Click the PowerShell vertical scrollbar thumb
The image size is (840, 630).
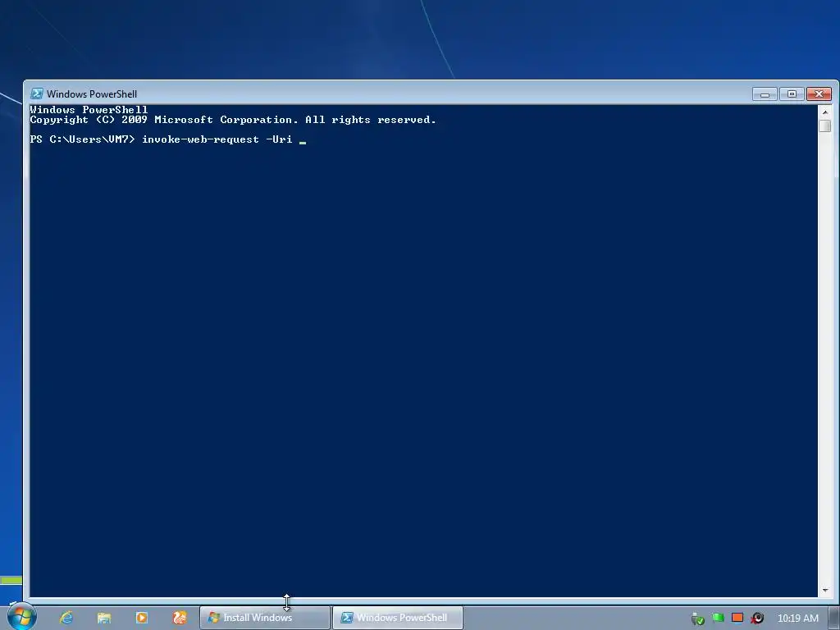point(825,126)
